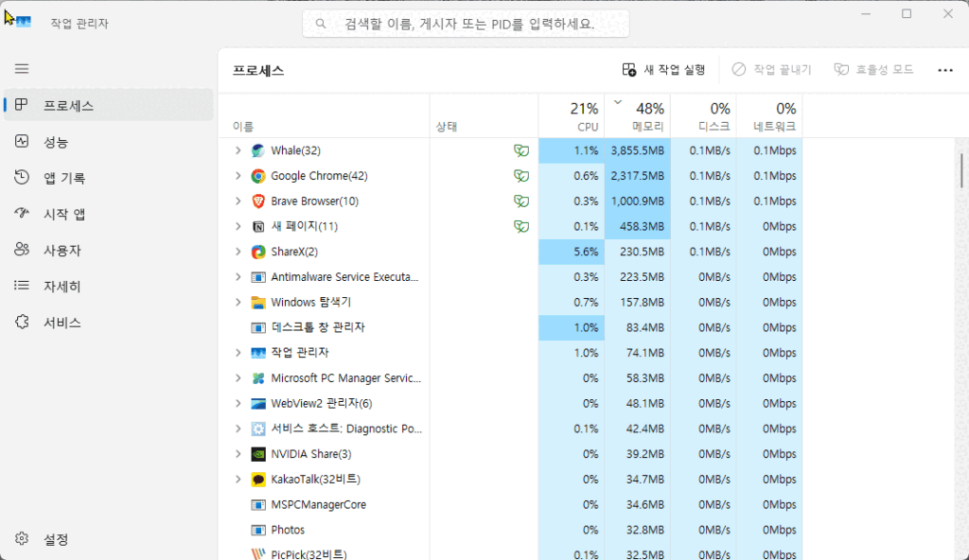The image size is (969, 560).
Task: Open the 사용자 tab
Action: (109, 251)
